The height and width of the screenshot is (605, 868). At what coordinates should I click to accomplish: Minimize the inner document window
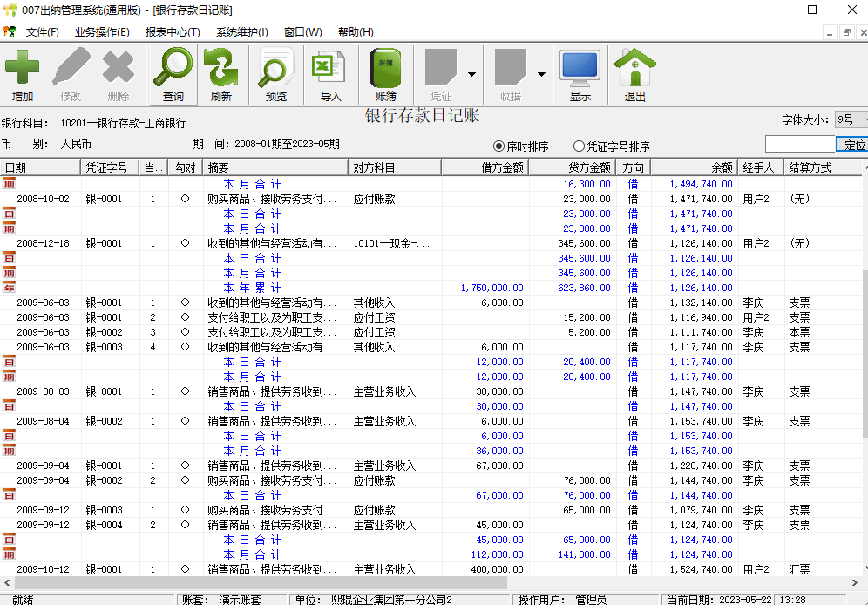point(830,32)
